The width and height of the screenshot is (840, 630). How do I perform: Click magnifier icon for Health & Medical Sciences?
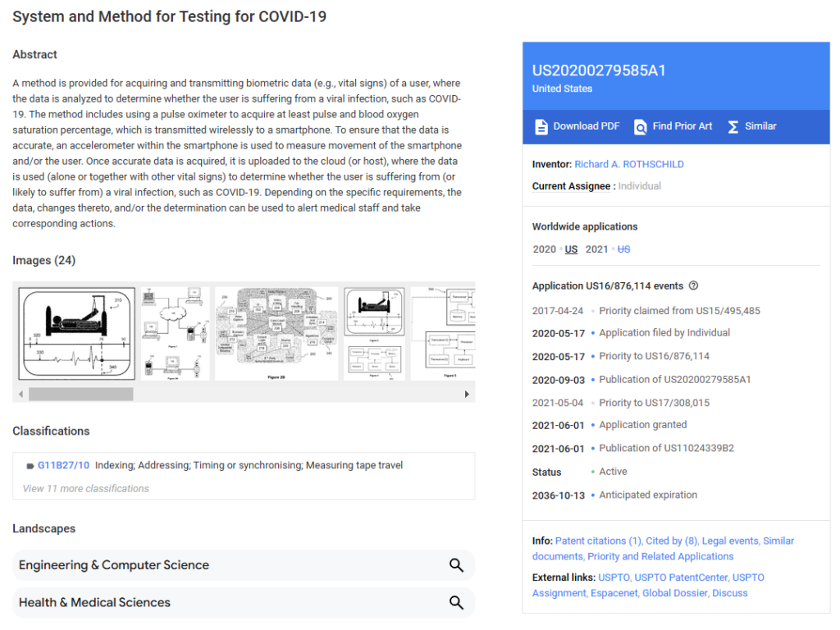[x=456, y=602]
